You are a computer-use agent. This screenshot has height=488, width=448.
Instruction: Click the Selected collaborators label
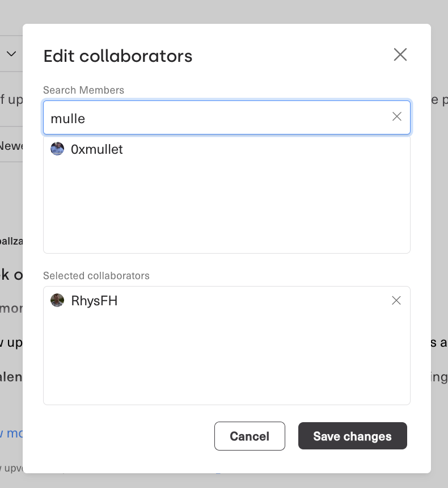96,276
